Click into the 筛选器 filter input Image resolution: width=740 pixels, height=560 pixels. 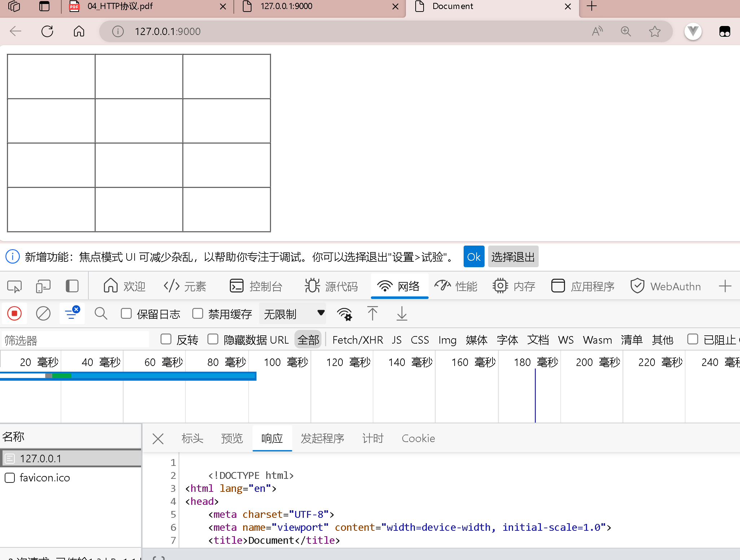click(x=75, y=340)
